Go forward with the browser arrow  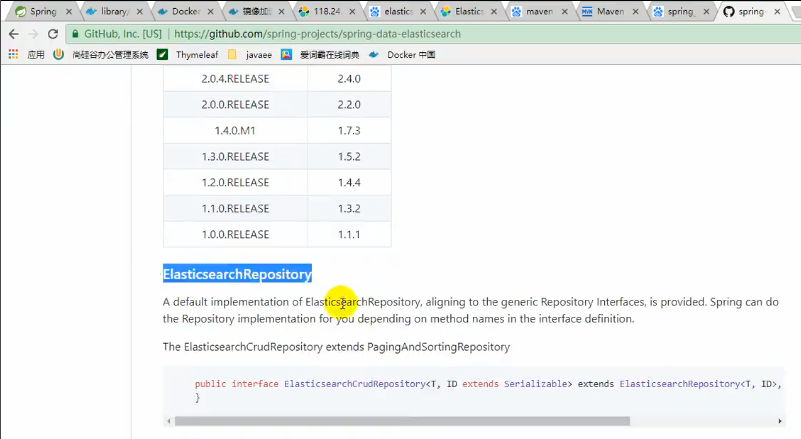pos(33,34)
